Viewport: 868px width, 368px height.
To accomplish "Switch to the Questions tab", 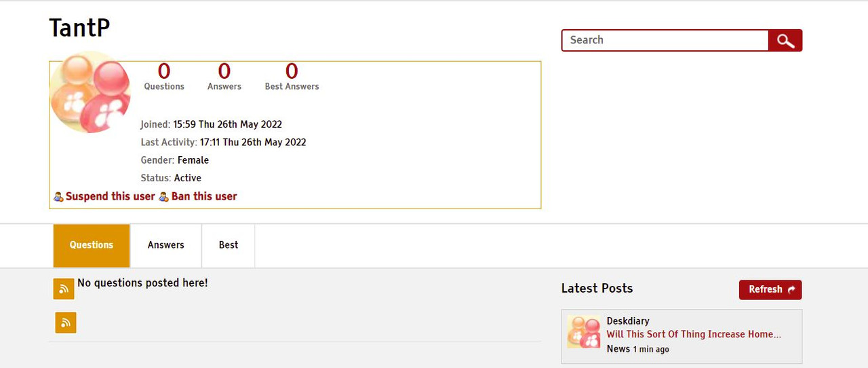I will pos(92,245).
